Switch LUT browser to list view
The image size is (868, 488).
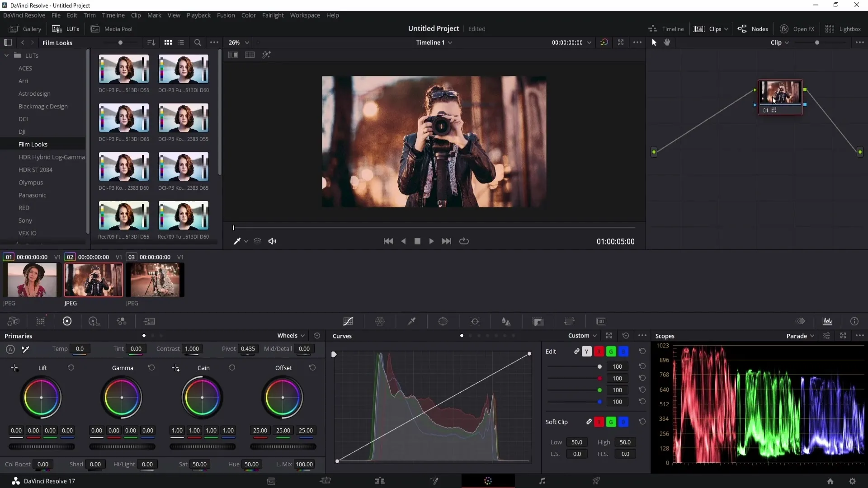click(x=181, y=42)
